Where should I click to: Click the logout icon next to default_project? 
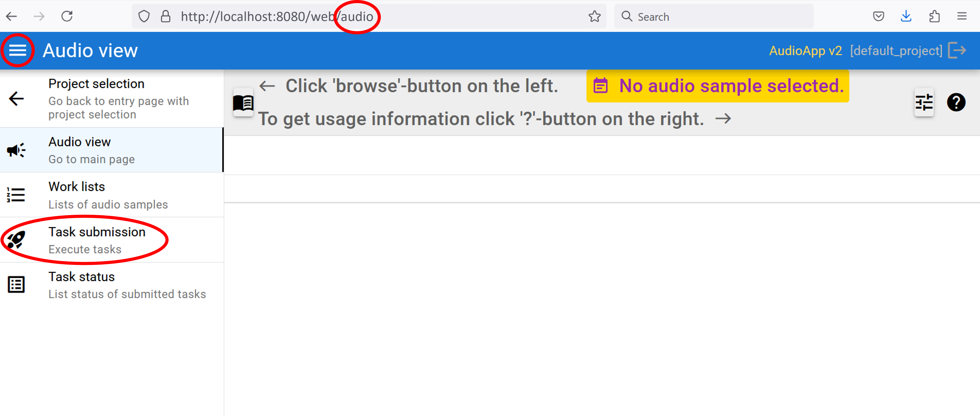[957, 50]
